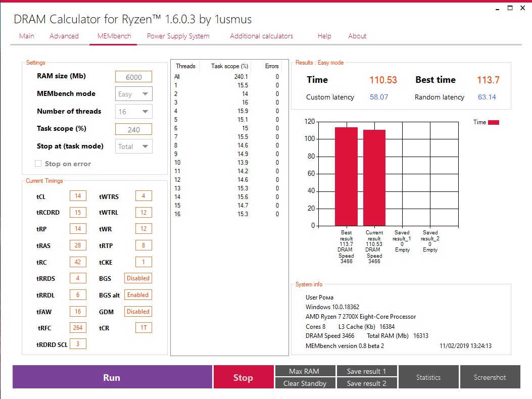Click the BGS alt Enabled field
The image size is (532, 399).
(138, 294)
